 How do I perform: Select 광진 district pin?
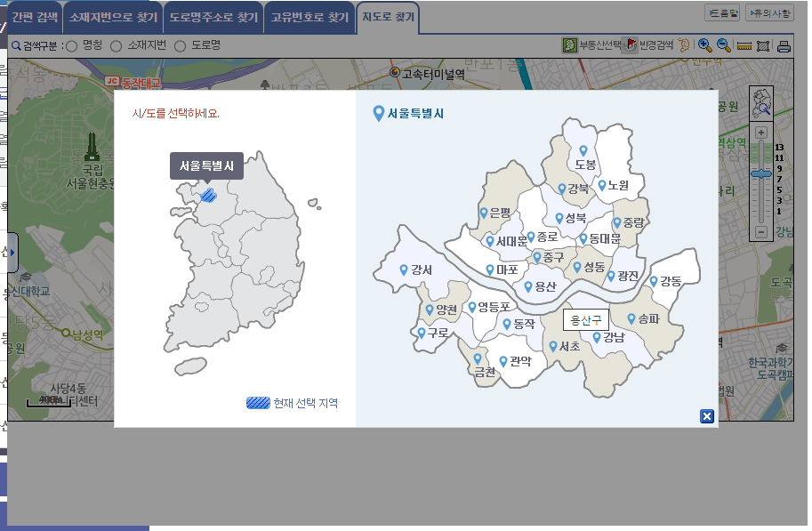[611, 276]
